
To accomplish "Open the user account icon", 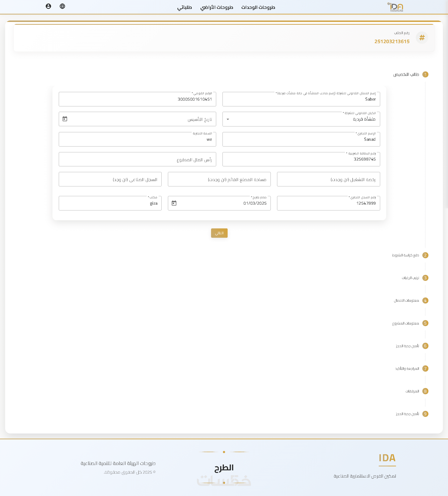I will pos(49,6).
